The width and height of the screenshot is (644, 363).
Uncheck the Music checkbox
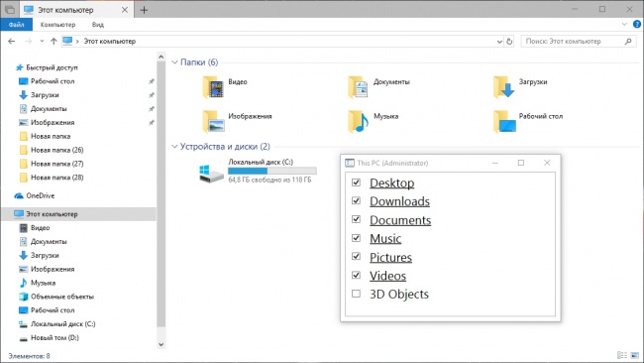356,238
